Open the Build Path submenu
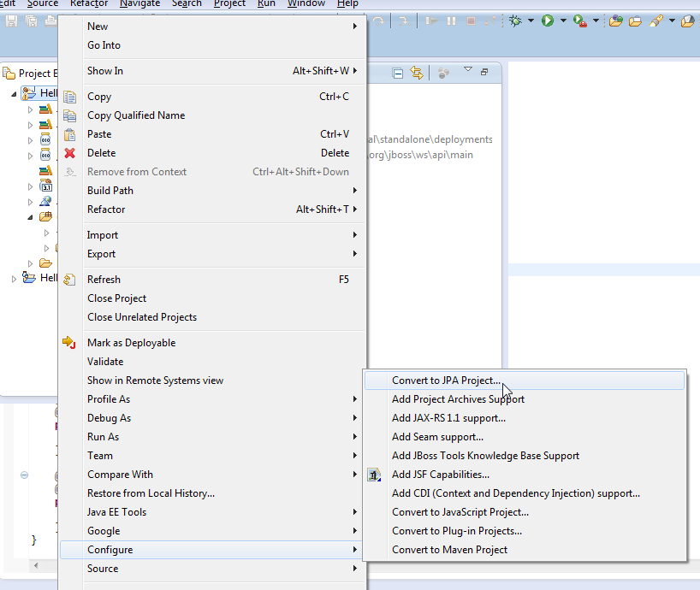 click(110, 191)
